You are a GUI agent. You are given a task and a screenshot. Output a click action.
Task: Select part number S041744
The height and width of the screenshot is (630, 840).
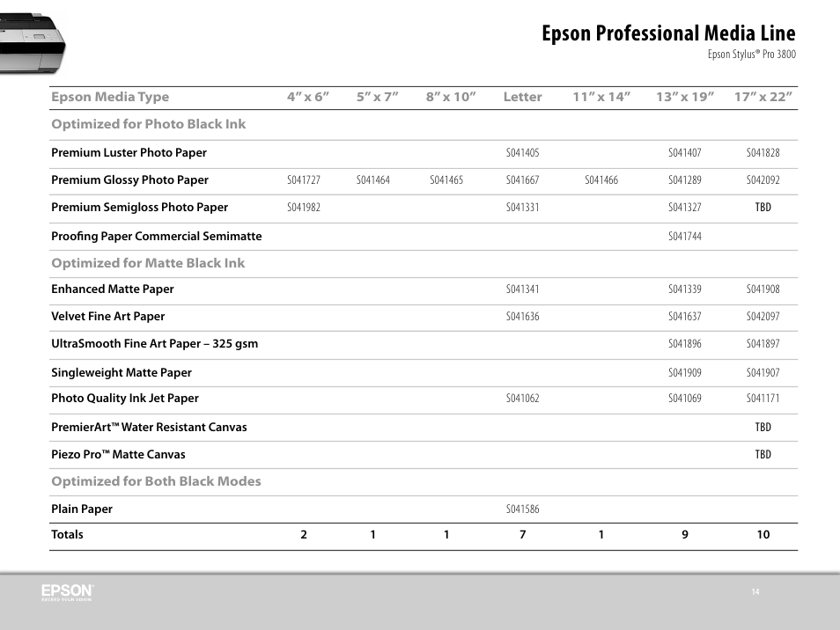(x=685, y=236)
